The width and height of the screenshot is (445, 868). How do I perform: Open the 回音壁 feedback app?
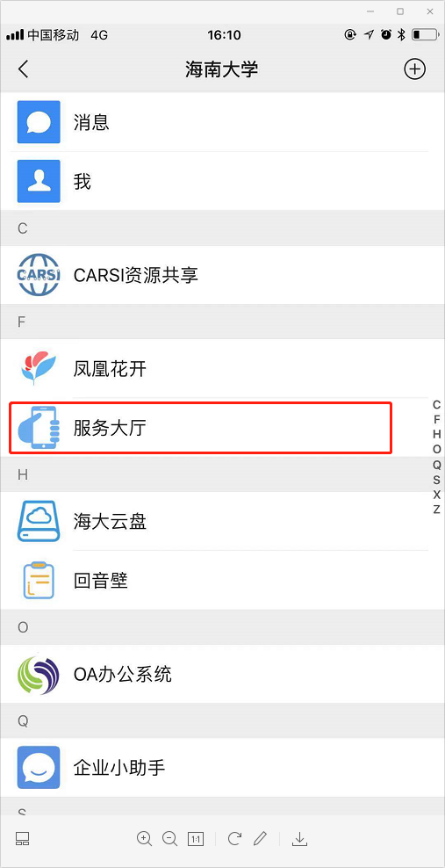(x=222, y=580)
